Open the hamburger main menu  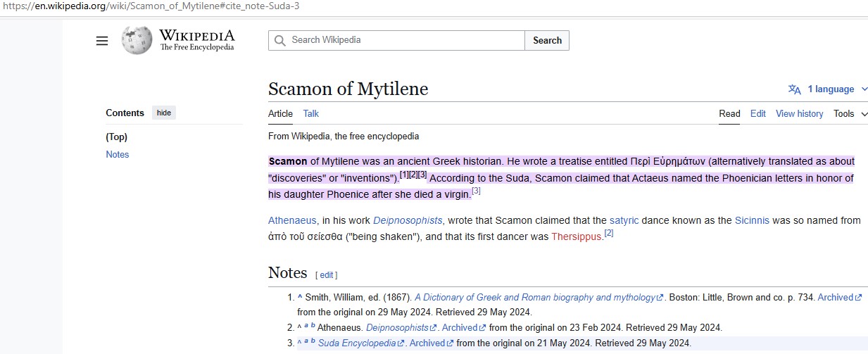[x=102, y=41]
